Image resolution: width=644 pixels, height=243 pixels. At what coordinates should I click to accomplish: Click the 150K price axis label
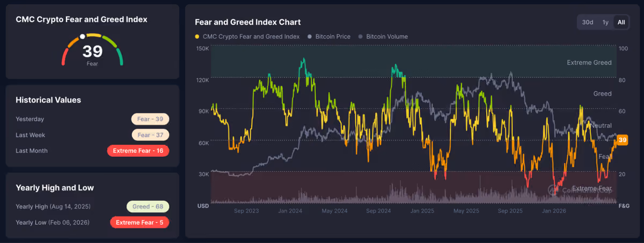(x=203, y=48)
